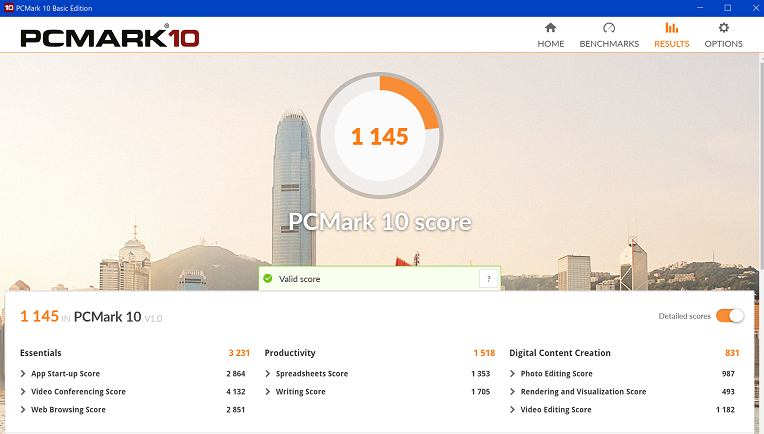Toggle the Detailed scores switch off
This screenshot has height=434, width=764.
pyautogui.click(x=729, y=316)
